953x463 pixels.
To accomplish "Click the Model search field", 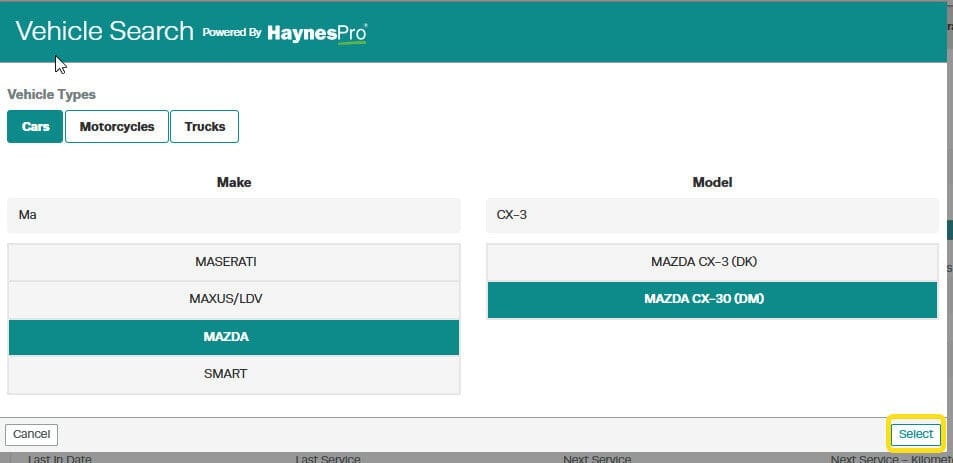I will (x=712, y=215).
